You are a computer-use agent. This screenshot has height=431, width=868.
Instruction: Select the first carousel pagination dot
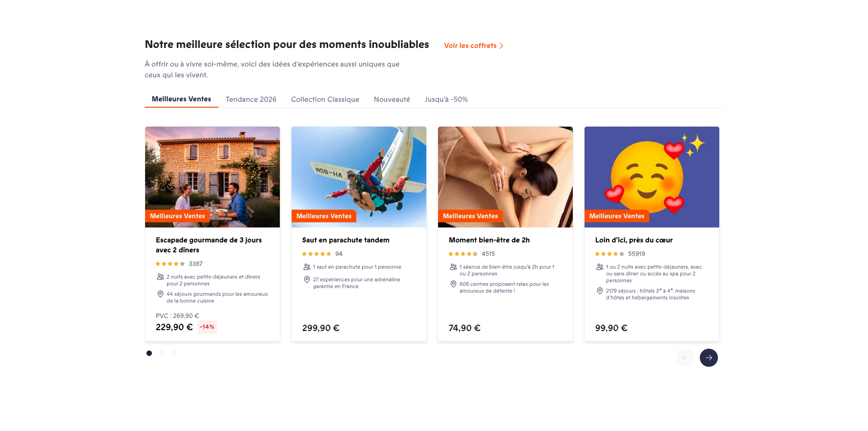(149, 353)
